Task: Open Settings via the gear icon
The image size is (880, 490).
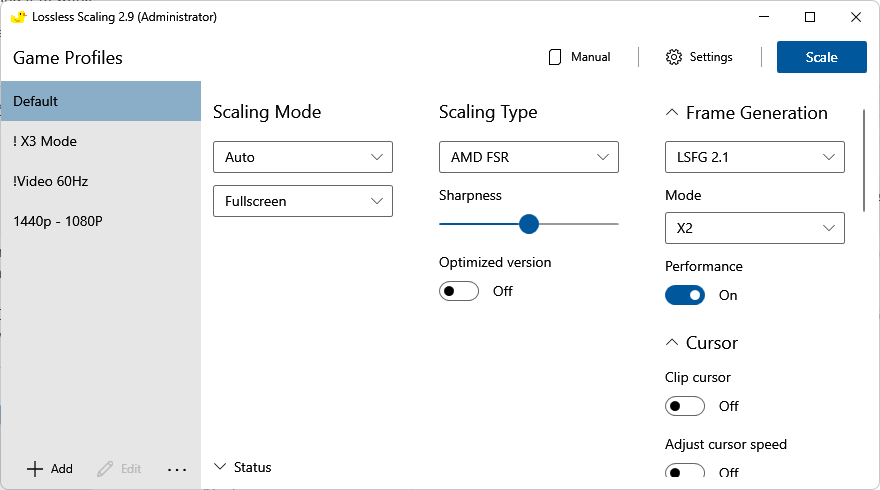Action: tap(673, 57)
